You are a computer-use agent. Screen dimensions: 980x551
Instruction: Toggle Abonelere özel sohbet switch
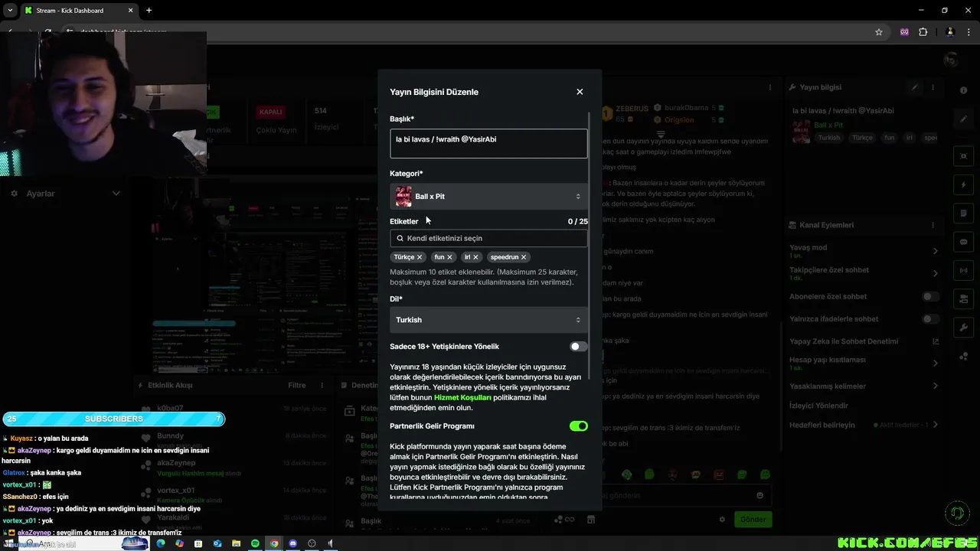tap(930, 297)
